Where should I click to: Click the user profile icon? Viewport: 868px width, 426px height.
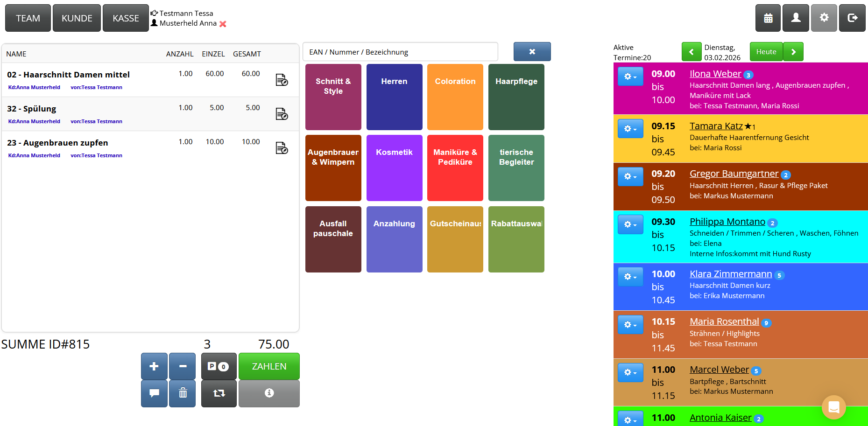tap(796, 18)
